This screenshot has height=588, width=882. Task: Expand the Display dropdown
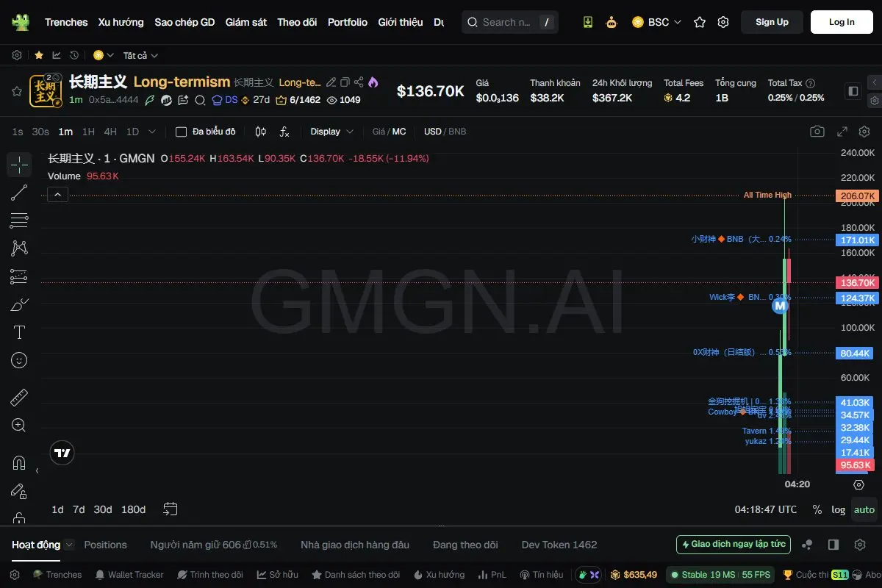coord(332,132)
